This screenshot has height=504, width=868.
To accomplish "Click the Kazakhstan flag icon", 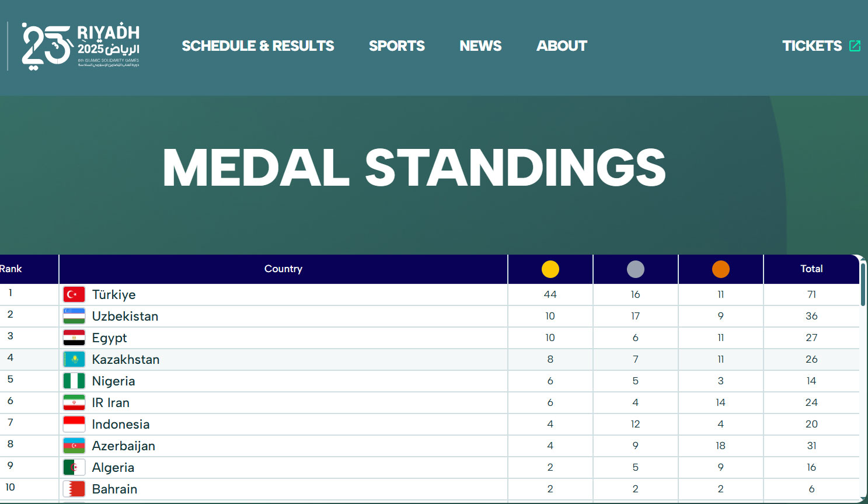I will [x=74, y=359].
